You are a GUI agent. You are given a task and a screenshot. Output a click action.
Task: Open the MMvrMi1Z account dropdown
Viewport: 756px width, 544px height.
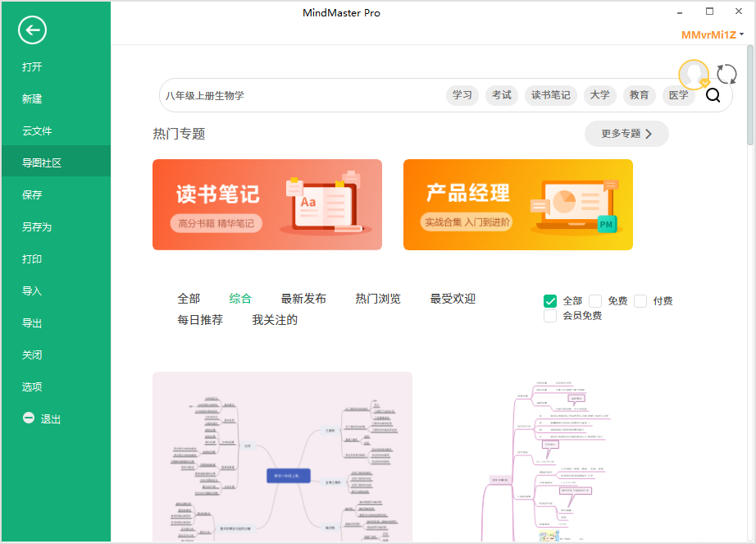[x=712, y=34]
